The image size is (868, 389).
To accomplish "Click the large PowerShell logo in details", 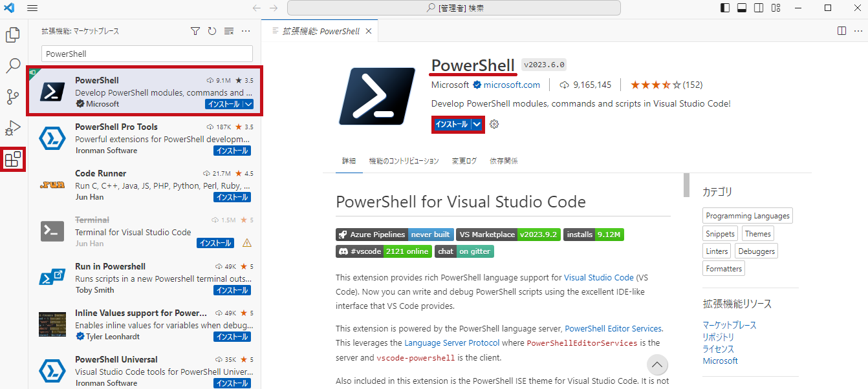I will (376, 96).
